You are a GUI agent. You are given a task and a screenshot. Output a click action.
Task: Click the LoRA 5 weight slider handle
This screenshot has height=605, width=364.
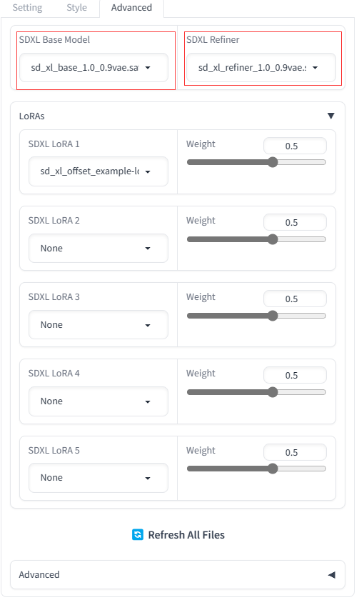(273, 469)
